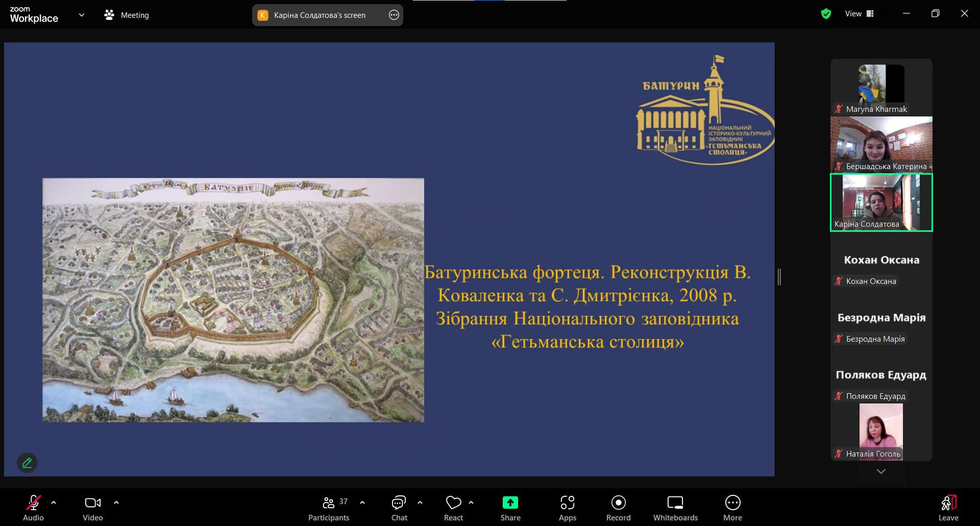Select Поляков Едуард participant tile
The height and width of the screenshot is (526, 980).
(881, 375)
